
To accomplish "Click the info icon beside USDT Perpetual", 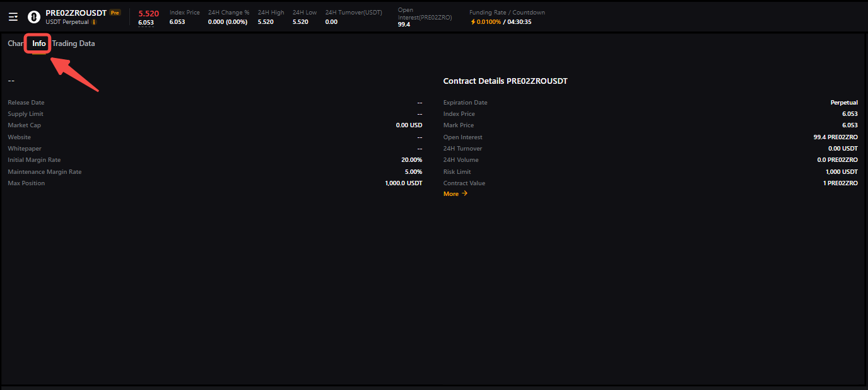I will [94, 22].
